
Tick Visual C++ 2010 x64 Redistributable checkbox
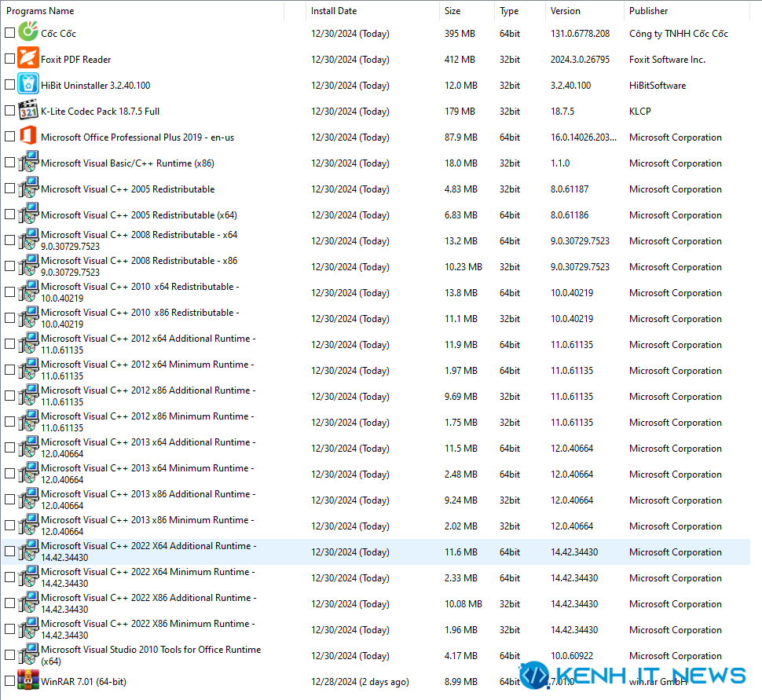[9, 291]
